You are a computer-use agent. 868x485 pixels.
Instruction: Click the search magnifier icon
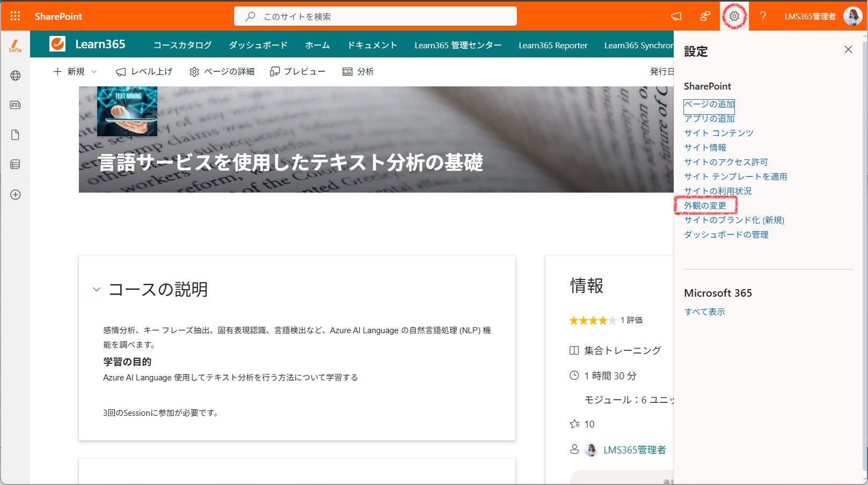[250, 16]
